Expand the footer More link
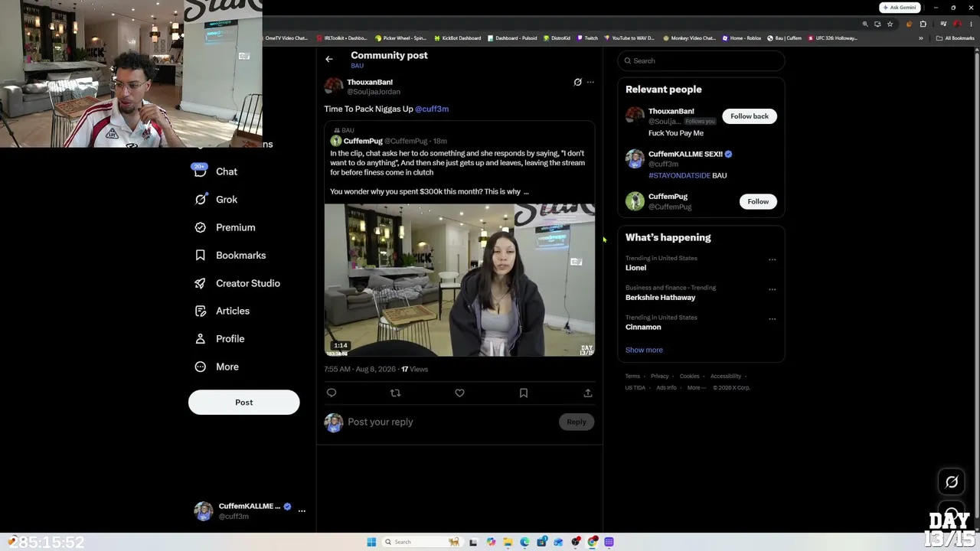This screenshot has width=980, height=551. 696,388
